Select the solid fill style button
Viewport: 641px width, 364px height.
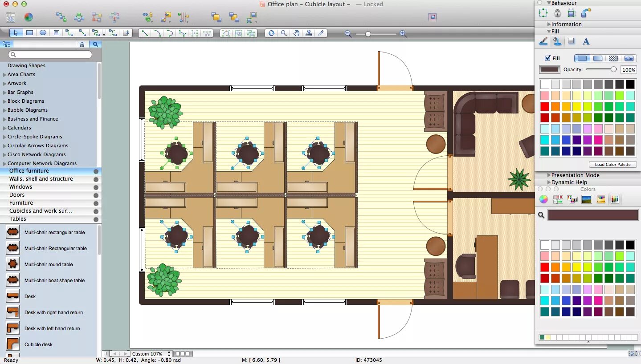point(582,58)
